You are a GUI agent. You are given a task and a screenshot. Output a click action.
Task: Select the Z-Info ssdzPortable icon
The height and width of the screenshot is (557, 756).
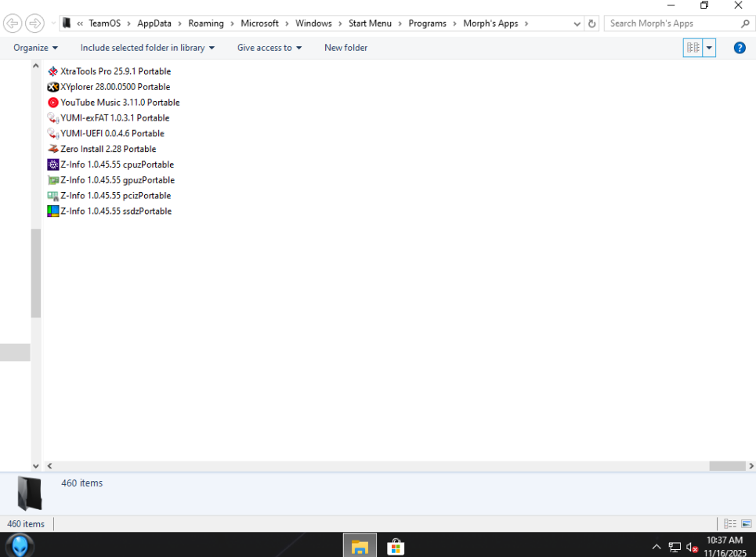tap(53, 211)
